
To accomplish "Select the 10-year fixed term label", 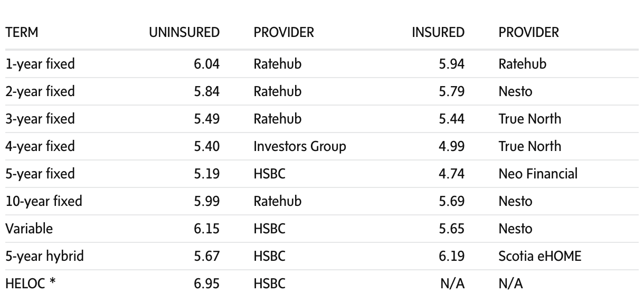I will pyautogui.click(x=44, y=201).
